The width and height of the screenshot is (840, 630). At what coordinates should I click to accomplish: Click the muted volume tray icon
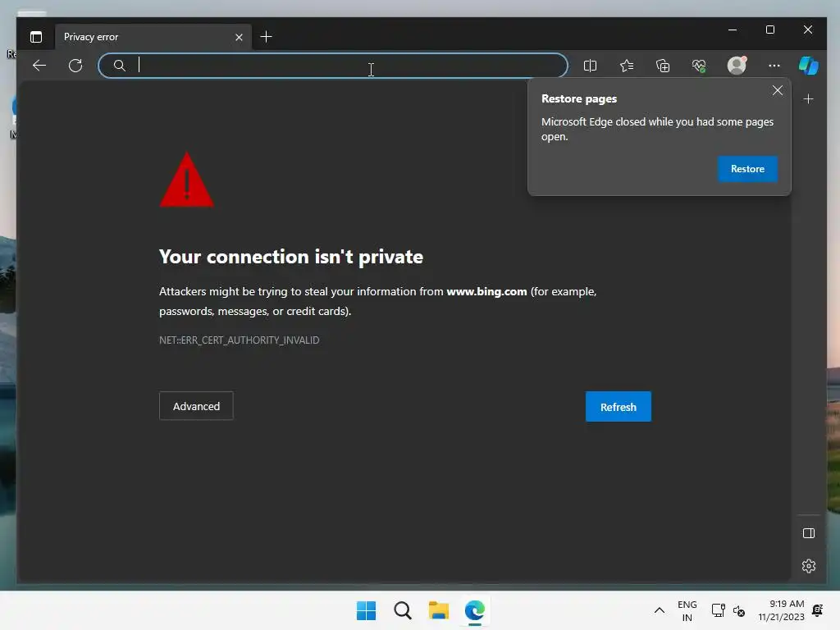(739, 610)
